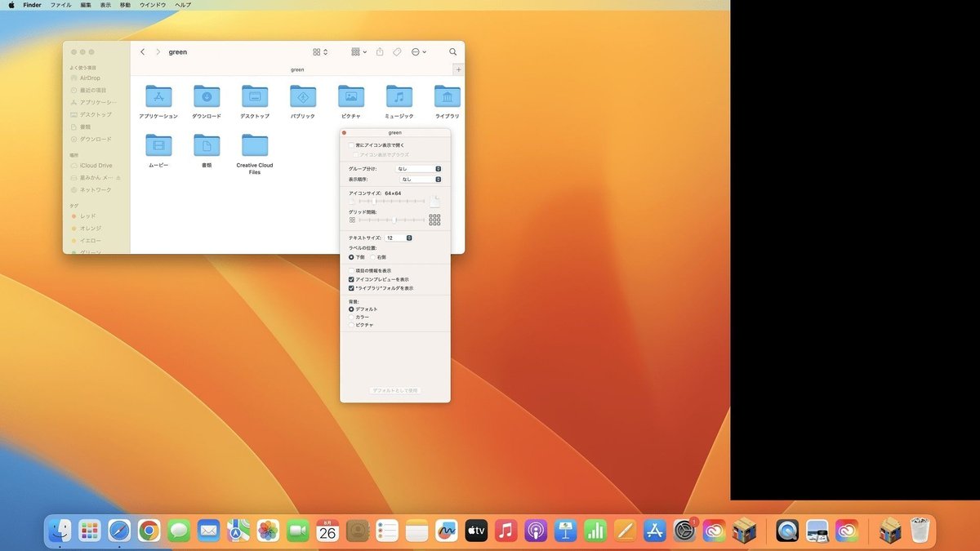The width and height of the screenshot is (980, 551).
Task: Select the ミュージック folder icon
Action: 399,96
